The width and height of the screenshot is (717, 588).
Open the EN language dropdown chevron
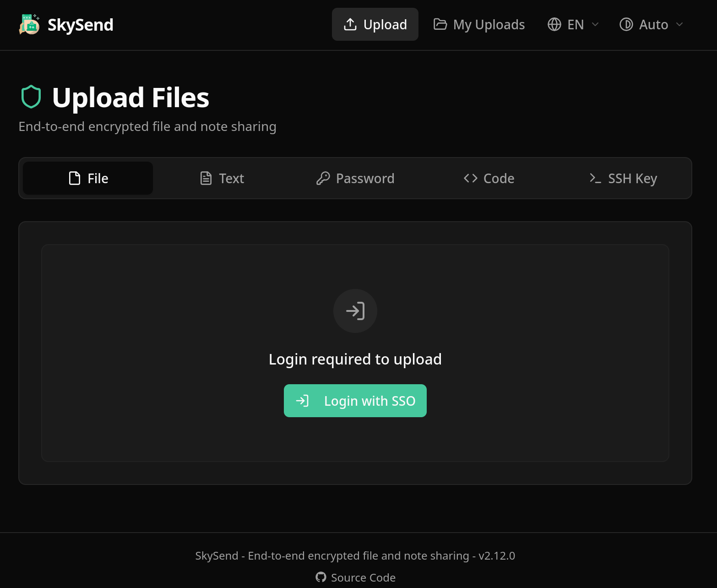(595, 24)
